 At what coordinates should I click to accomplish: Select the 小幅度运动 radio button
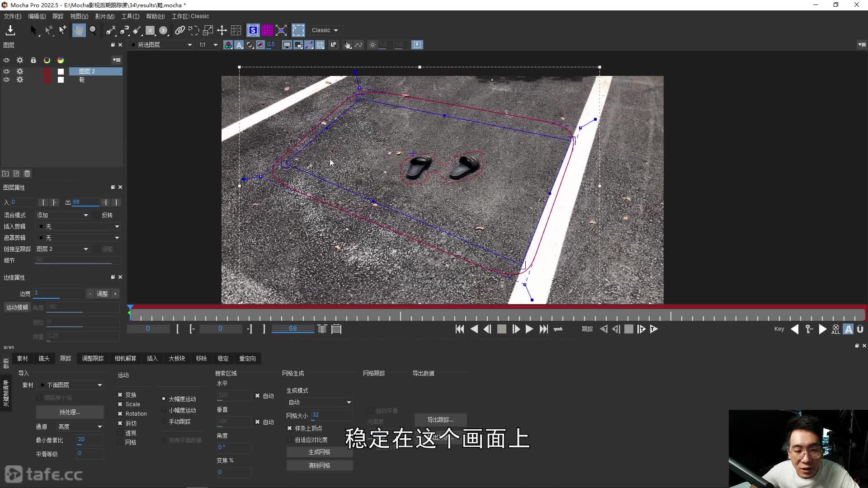[164, 410]
